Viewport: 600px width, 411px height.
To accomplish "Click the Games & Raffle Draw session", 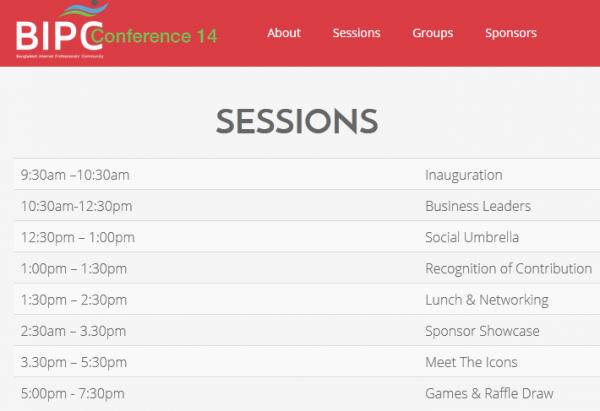I will tap(489, 393).
